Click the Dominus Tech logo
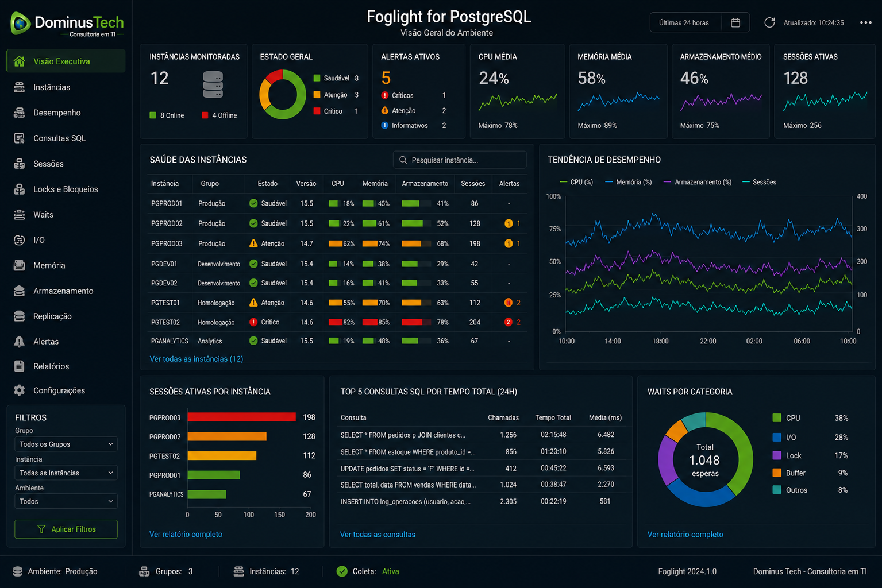This screenshot has width=882, height=588. click(67, 24)
